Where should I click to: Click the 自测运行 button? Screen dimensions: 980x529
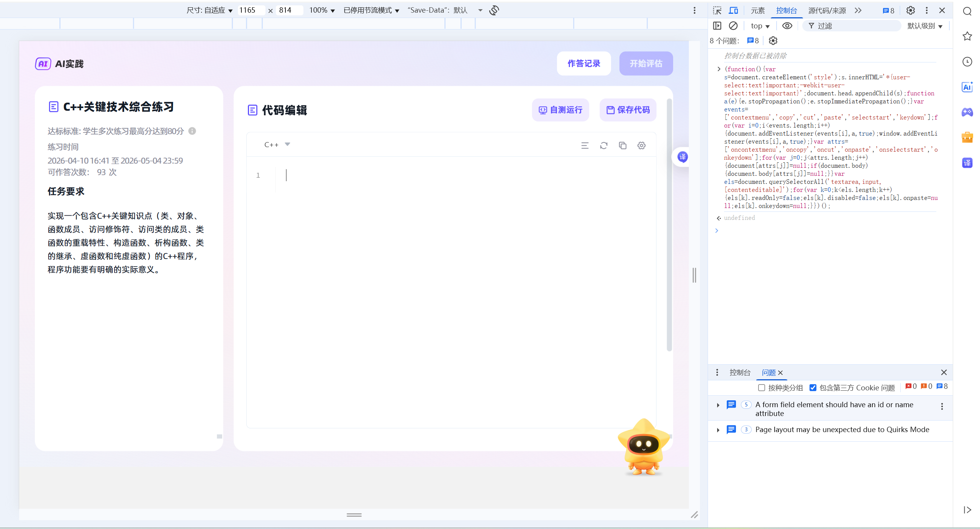[x=560, y=110]
